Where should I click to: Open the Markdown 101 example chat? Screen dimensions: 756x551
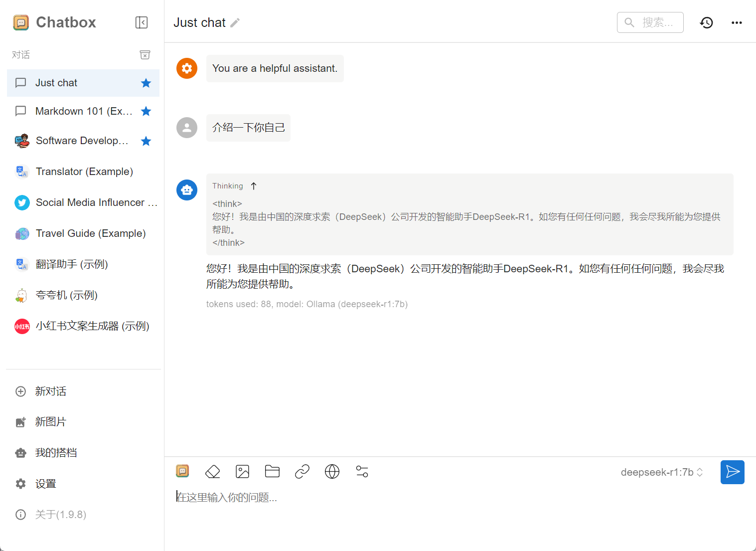click(x=83, y=111)
